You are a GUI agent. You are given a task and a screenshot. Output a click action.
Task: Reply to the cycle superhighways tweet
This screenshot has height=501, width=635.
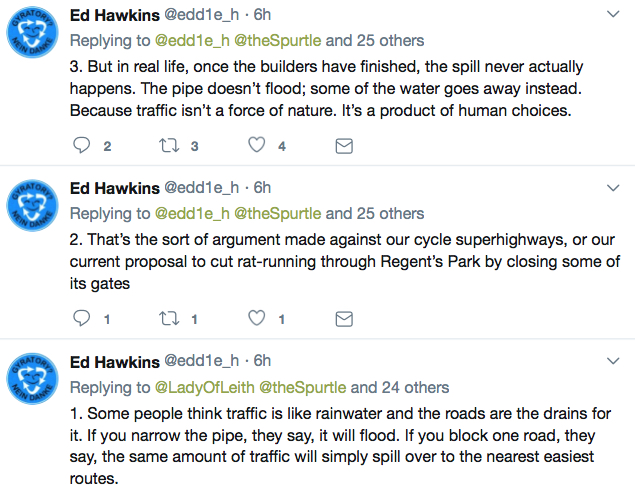[81, 318]
